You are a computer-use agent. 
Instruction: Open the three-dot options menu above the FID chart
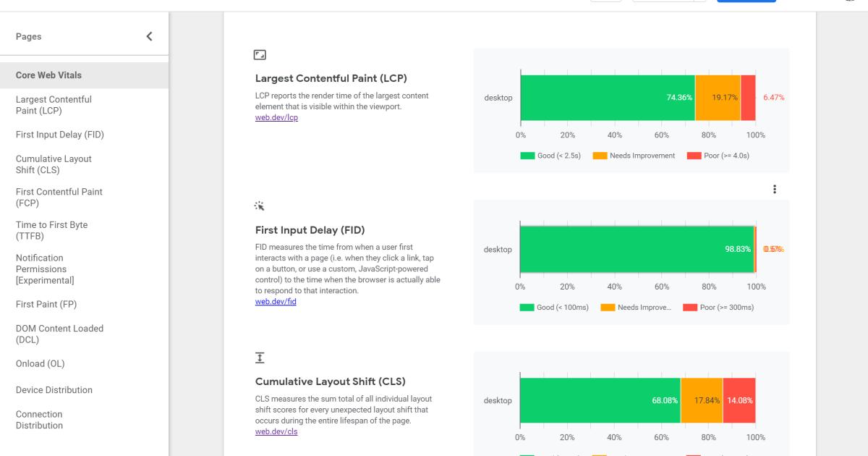(x=775, y=188)
